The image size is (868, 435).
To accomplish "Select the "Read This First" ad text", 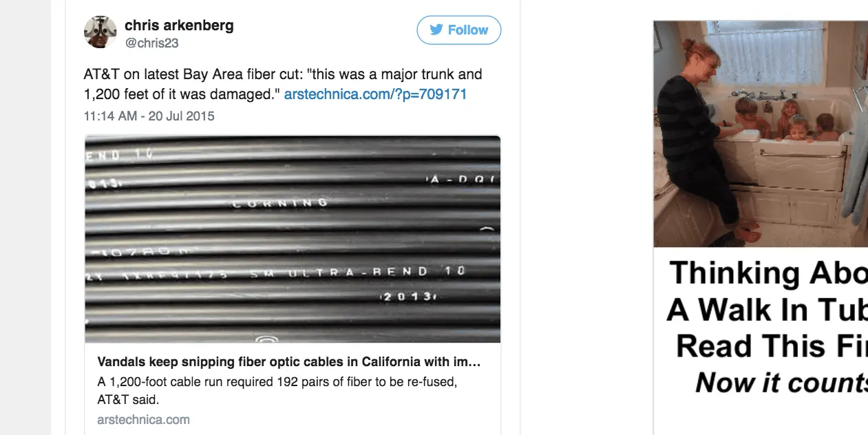I will coord(771,346).
